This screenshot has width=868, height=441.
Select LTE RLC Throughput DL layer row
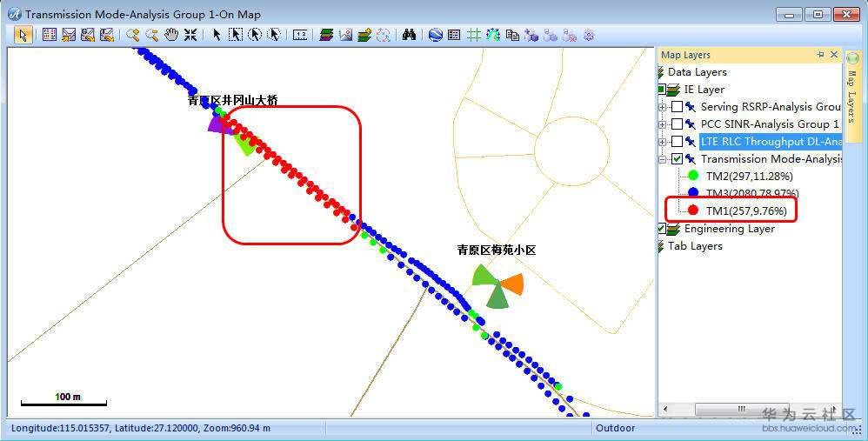click(771, 142)
